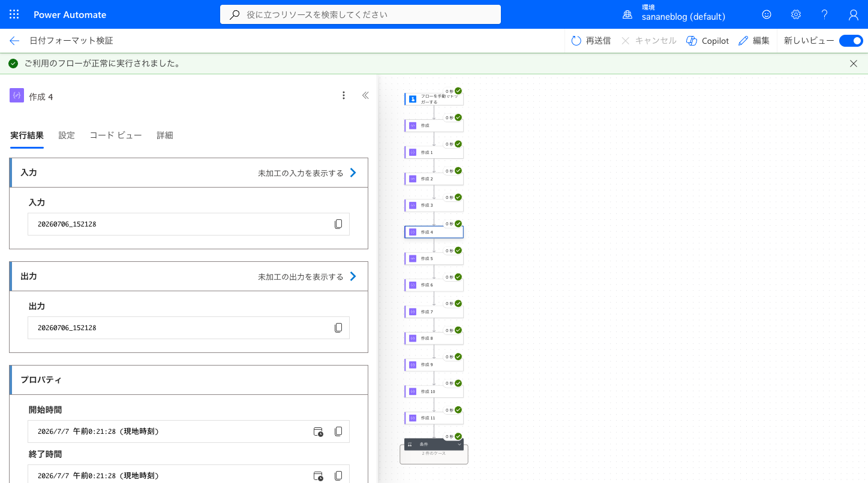This screenshot has height=483, width=868.
Task: Open the feedback smiley icon
Action: click(767, 14)
